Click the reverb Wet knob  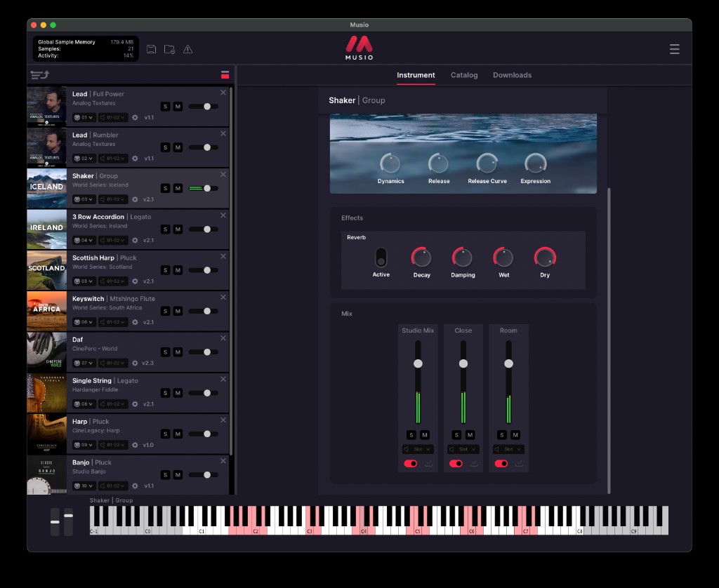[503, 257]
